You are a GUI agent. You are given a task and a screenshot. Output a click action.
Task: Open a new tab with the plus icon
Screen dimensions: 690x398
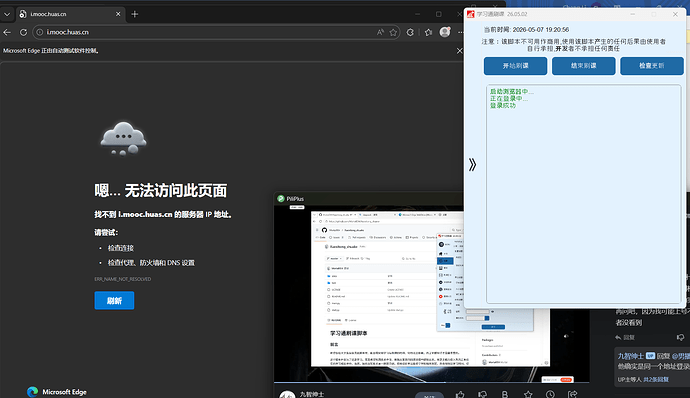[x=135, y=14]
